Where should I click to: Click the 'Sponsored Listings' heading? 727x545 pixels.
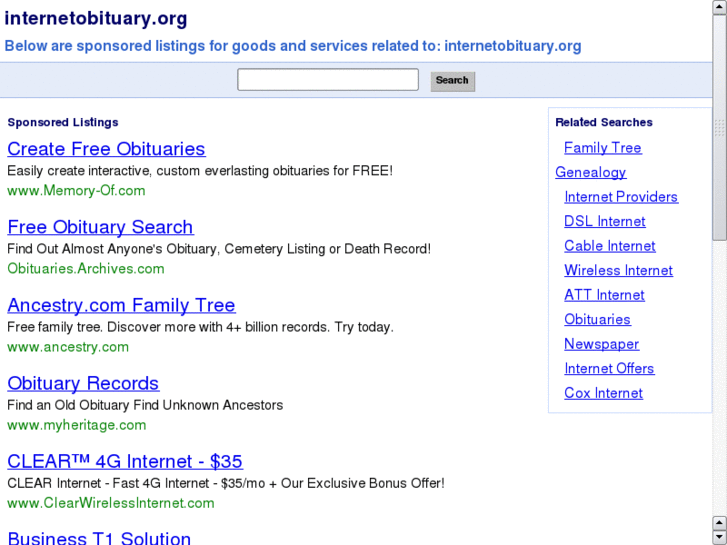tap(63, 122)
